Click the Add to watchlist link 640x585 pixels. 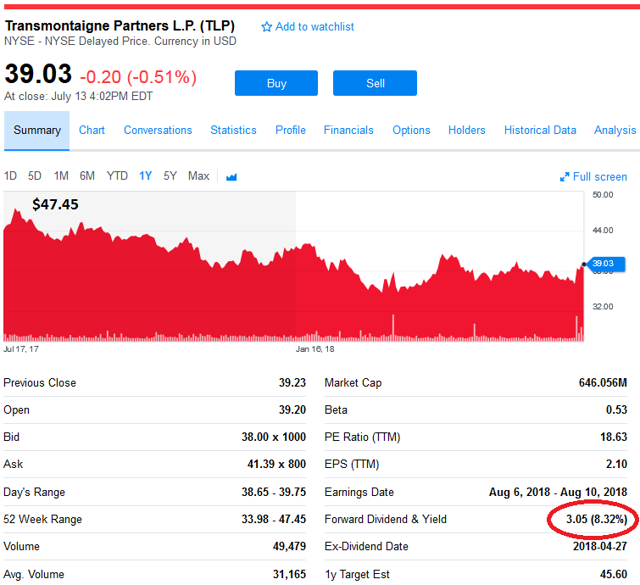(315, 27)
